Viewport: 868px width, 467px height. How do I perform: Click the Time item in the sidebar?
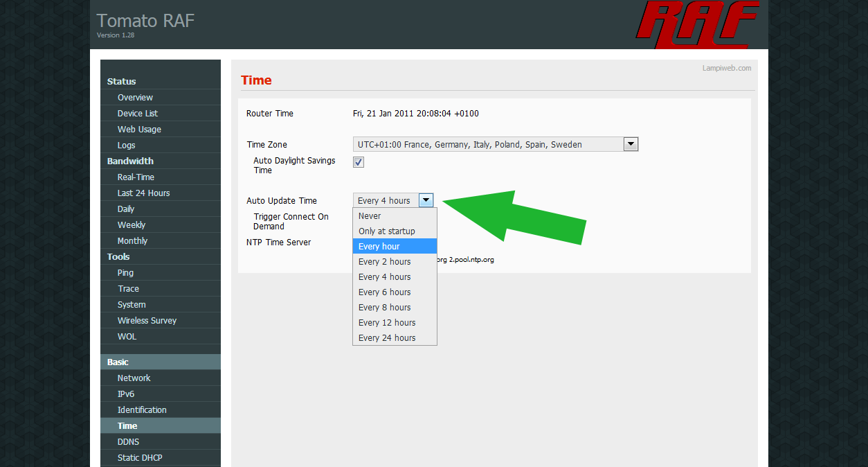click(161, 426)
